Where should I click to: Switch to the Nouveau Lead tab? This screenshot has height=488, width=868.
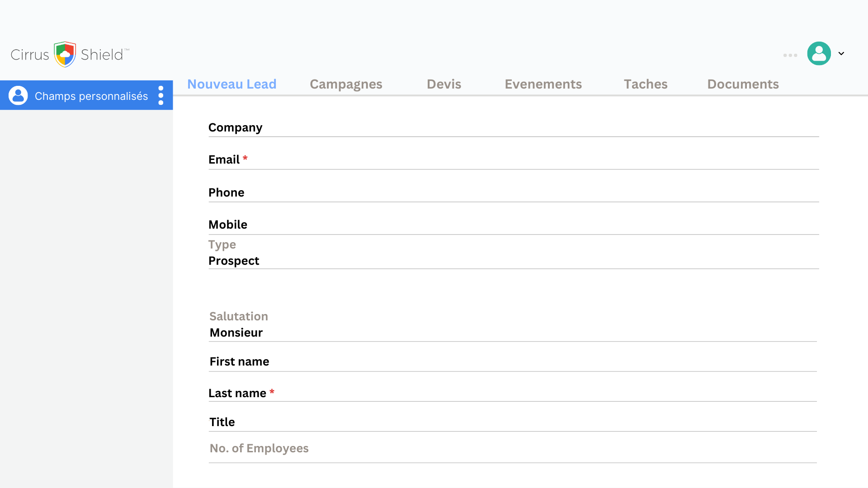click(x=231, y=84)
